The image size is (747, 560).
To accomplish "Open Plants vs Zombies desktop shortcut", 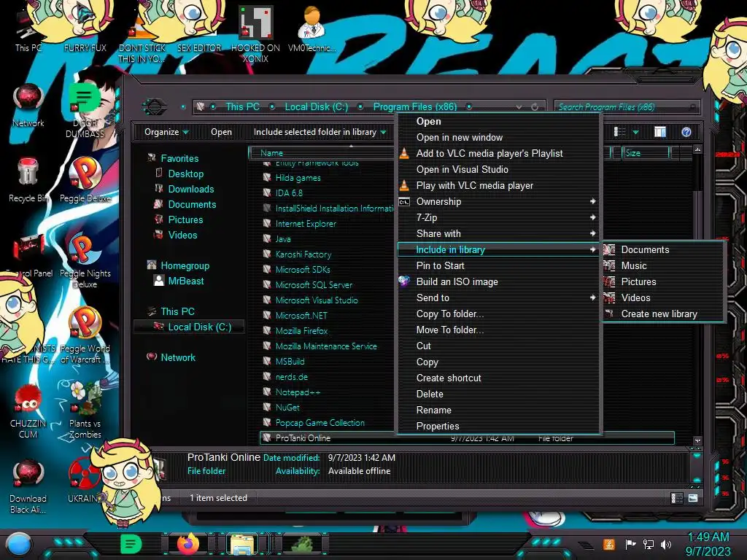I will coord(85,411).
